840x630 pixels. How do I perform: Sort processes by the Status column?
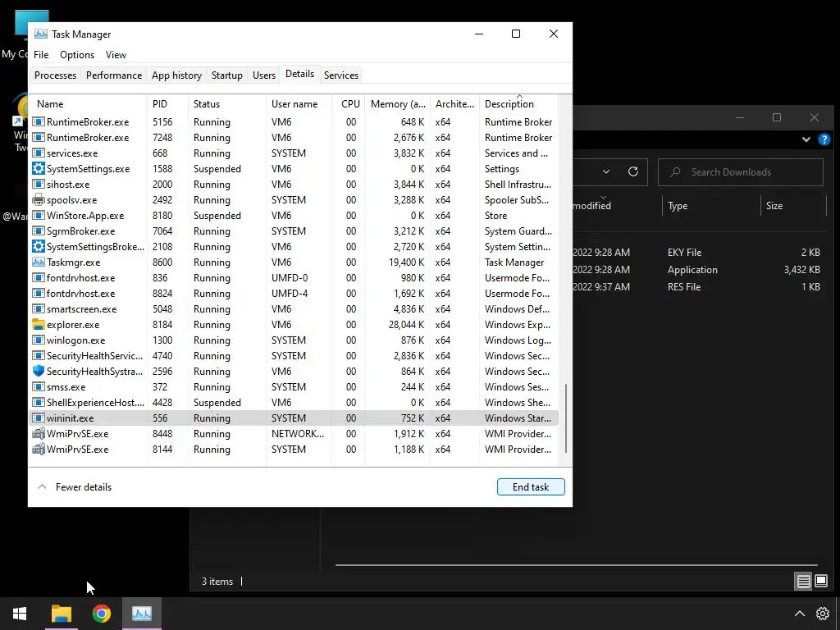[x=227, y=104]
